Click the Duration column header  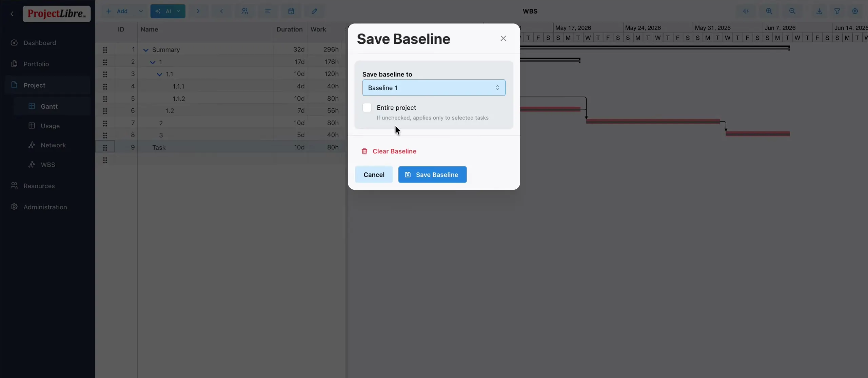pos(289,29)
